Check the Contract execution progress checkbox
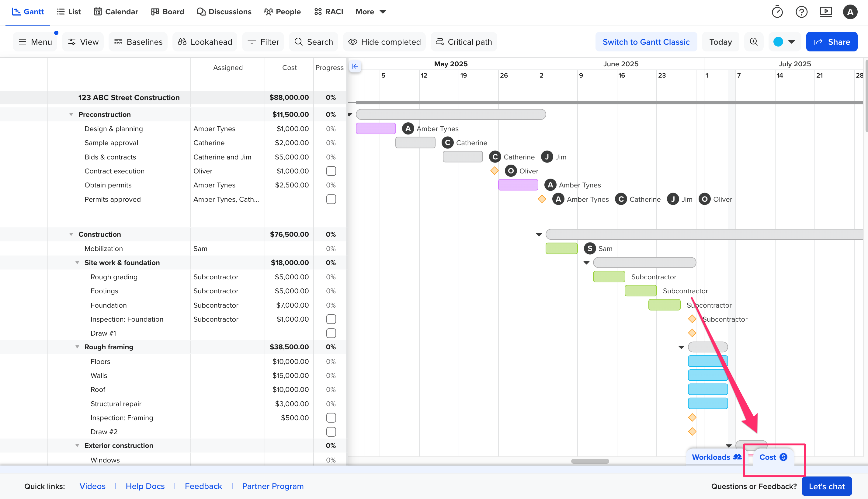The width and height of the screenshot is (868, 499). pos(331,171)
